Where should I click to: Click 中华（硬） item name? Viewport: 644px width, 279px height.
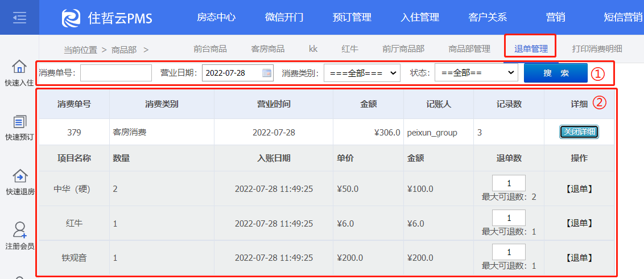coord(74,189)
